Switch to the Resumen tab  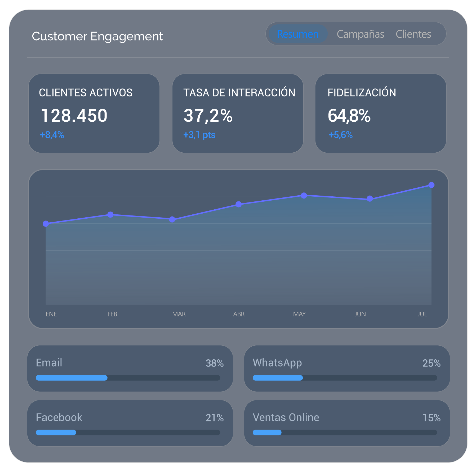tap(298, 34)
